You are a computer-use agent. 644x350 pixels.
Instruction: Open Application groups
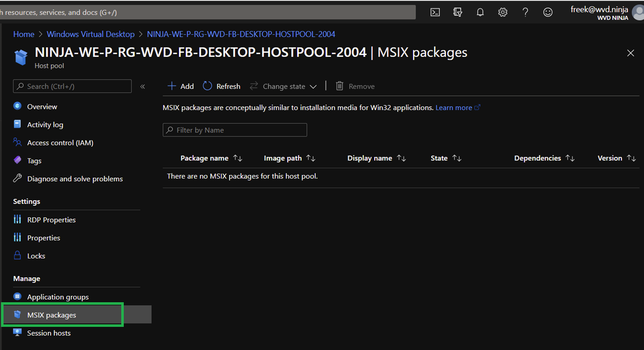tap(58, 297)
